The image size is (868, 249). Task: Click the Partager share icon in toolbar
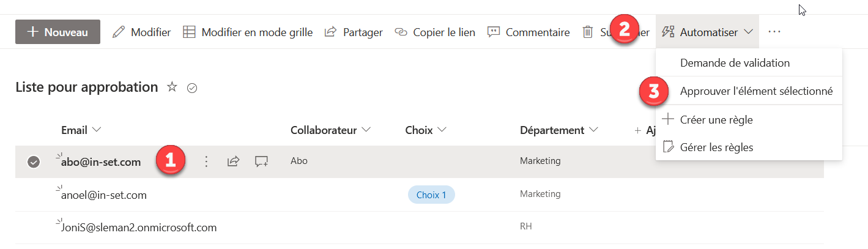(330, 32)
